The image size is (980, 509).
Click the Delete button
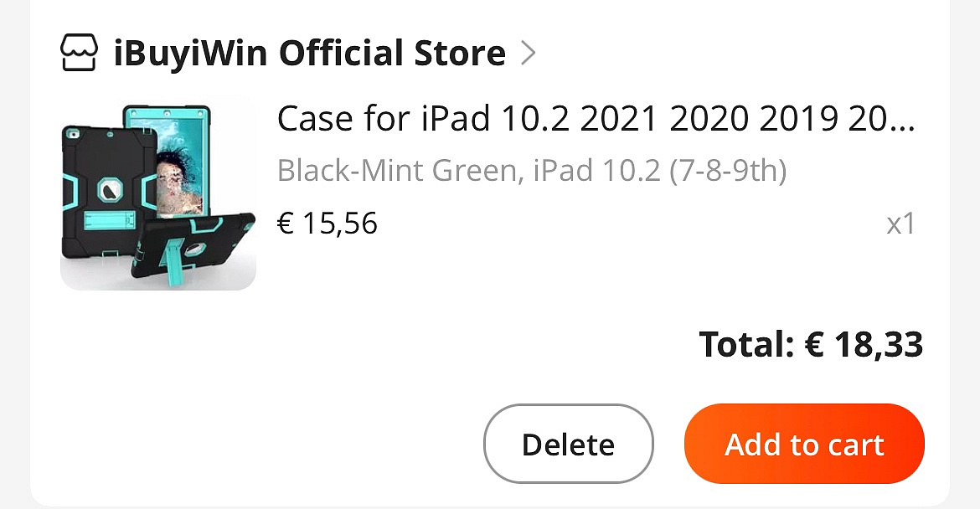click(568, 444)
